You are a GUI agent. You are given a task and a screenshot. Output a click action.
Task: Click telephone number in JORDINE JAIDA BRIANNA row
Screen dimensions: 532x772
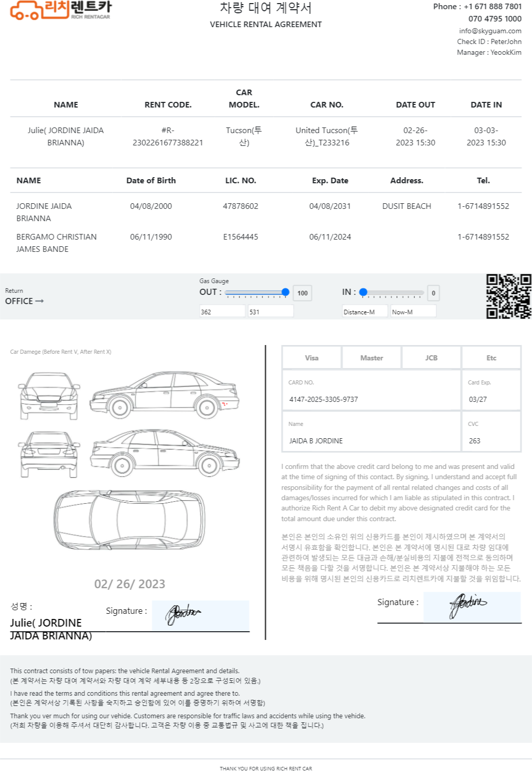coord(483,206)
